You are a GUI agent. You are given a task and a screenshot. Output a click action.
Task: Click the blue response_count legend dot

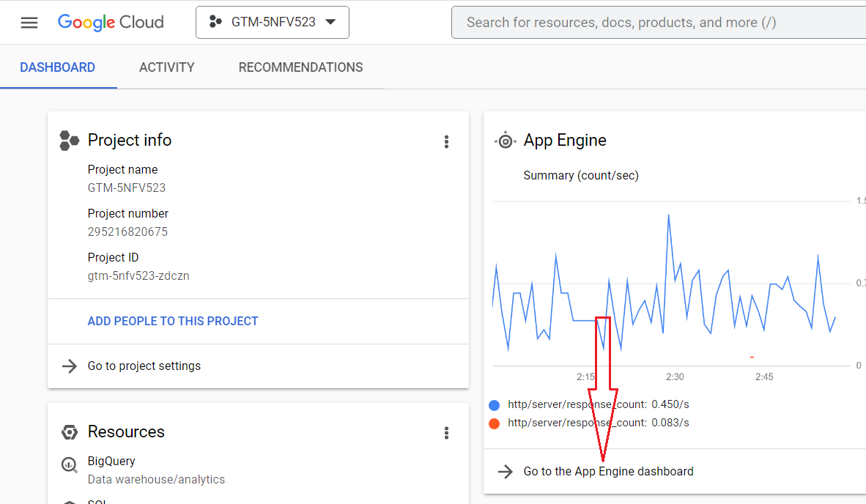click(494, 405)
